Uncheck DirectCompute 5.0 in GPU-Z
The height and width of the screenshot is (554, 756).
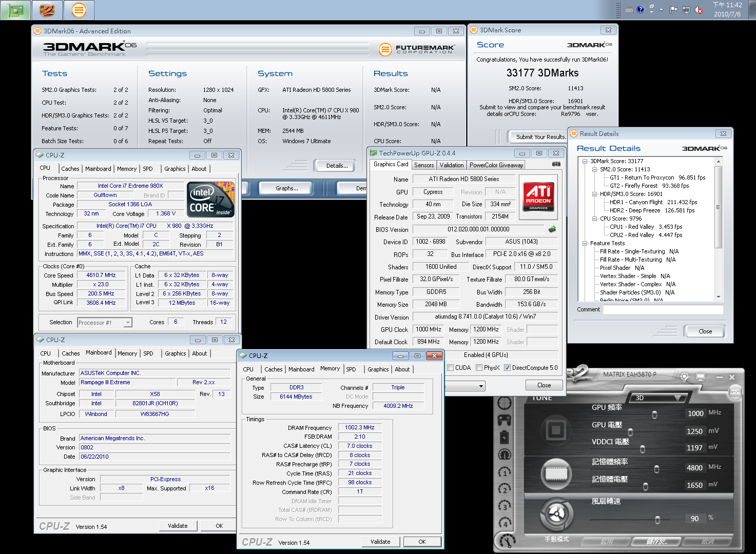click(507, 368)
